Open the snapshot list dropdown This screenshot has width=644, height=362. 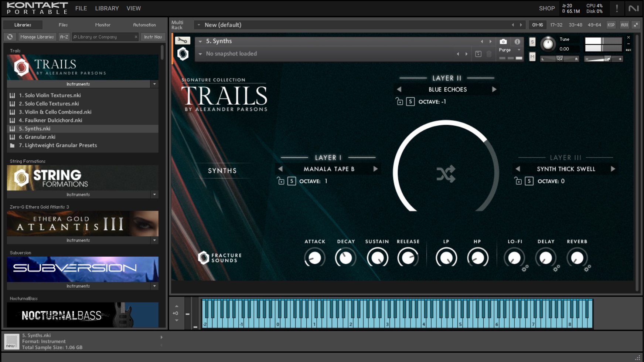click(x=200, y=54)
